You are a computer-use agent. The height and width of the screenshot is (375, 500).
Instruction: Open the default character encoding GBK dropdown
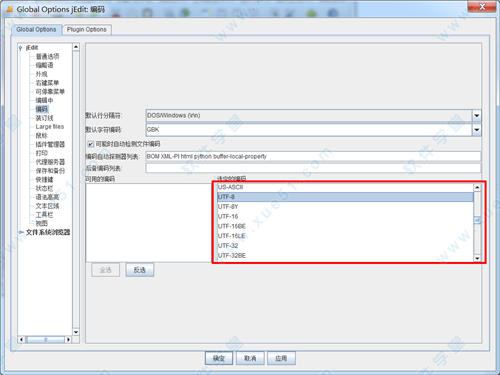click(x=477, y=130)
